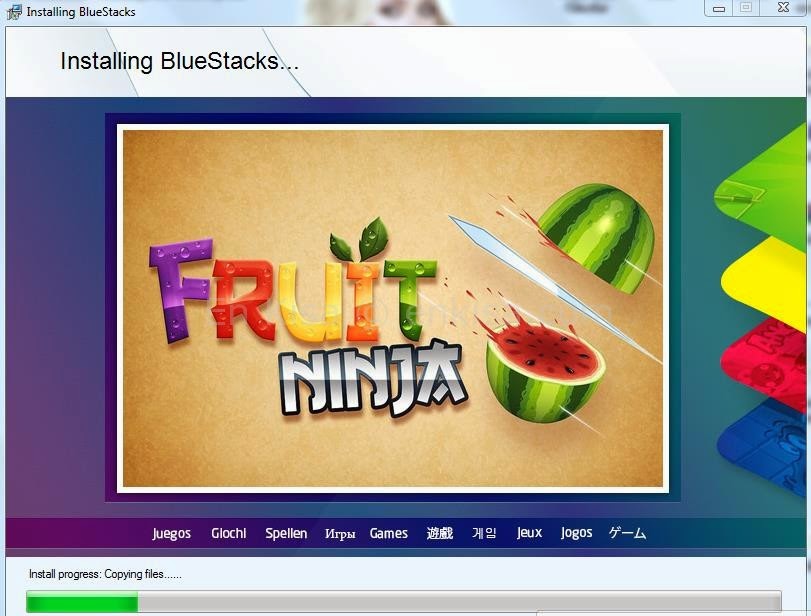The height and width of the screenshot is (616, 811).
Task: Click the Russian 'Игры' label
Action: tap(340, 534)
